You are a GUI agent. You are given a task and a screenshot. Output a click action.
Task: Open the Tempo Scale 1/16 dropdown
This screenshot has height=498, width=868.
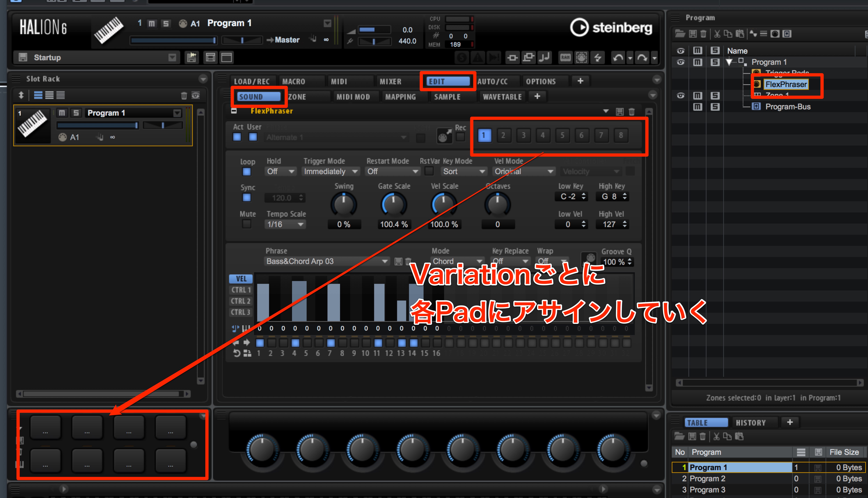coord(285,224)
